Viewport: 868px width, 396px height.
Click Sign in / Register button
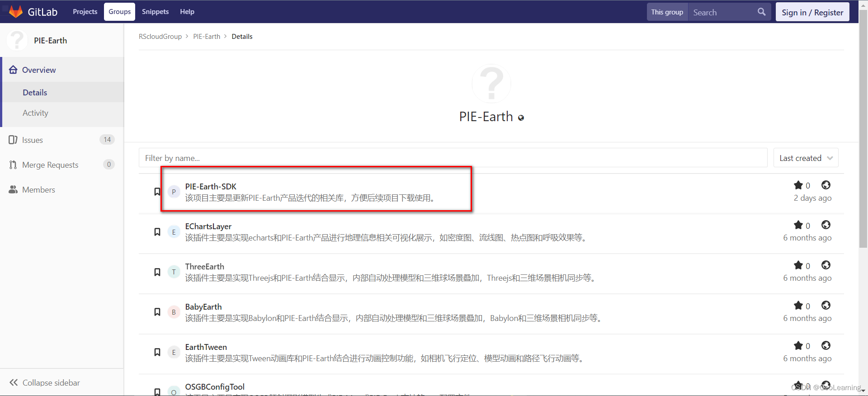(812, 12)
